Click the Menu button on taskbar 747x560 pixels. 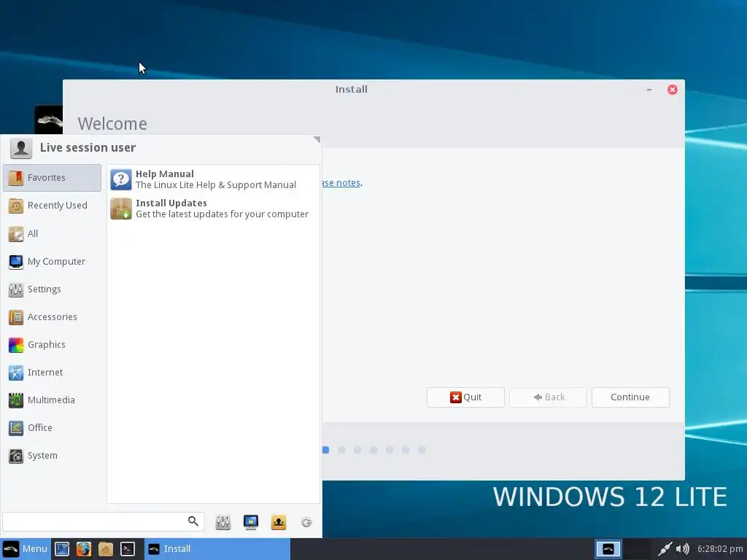click(26, 549)
